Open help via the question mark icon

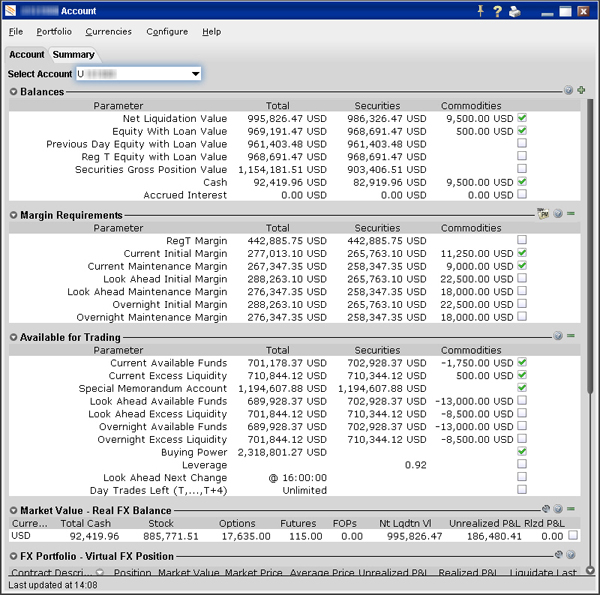[497, 11]
